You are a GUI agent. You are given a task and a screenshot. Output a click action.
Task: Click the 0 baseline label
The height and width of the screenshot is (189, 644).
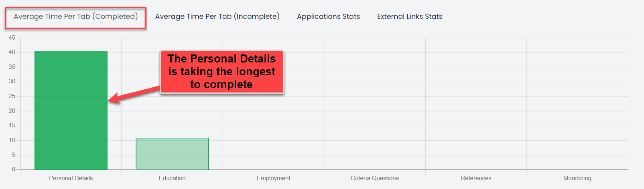coord(14,169)
